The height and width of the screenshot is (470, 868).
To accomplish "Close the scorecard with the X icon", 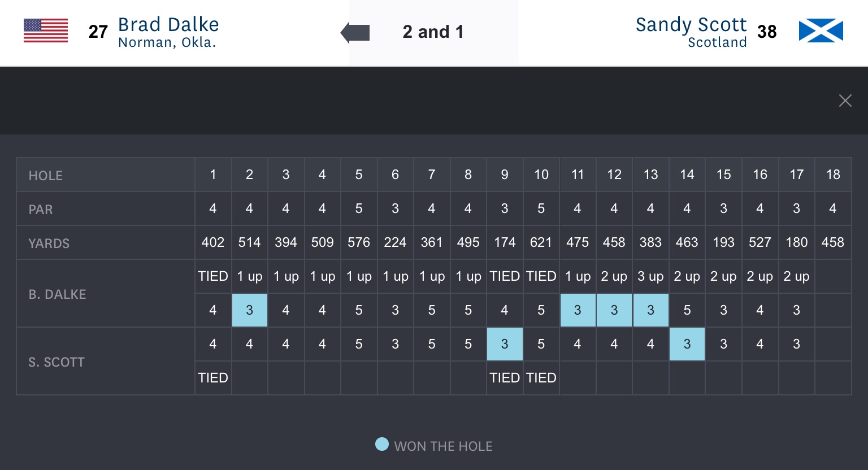I will pyautogui.click(x=845, y=101).
